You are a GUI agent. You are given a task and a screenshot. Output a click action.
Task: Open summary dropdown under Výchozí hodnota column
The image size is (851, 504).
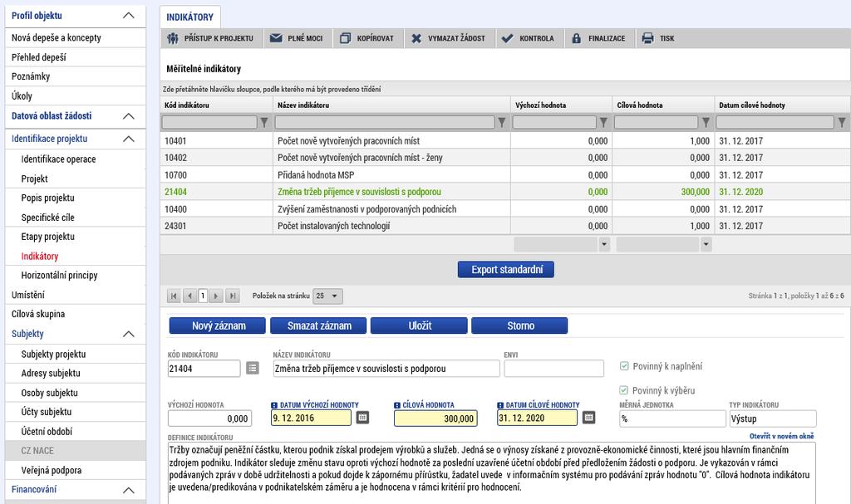point(604,245)
